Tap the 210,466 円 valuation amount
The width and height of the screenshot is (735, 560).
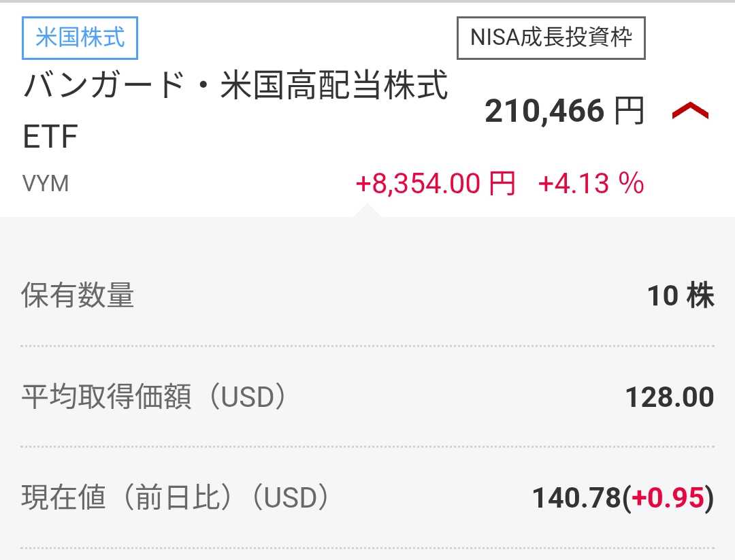pos(544,111)
